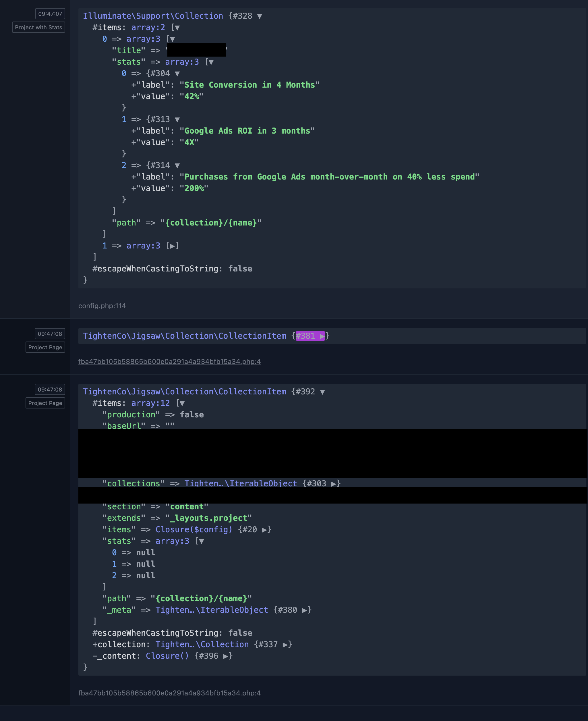
Task: Select the "200%" value
Action: click(194, 188)
